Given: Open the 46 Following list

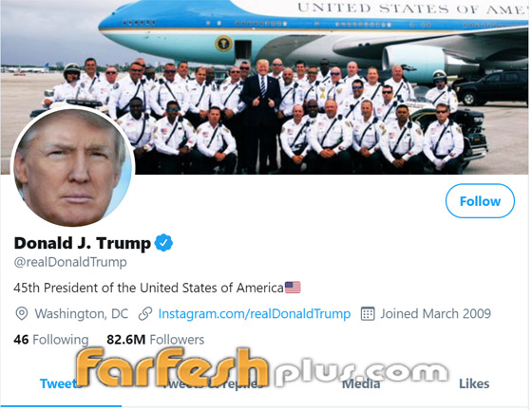Looking at the screenshot, I should pyautogui.click(x=51, y=340).
